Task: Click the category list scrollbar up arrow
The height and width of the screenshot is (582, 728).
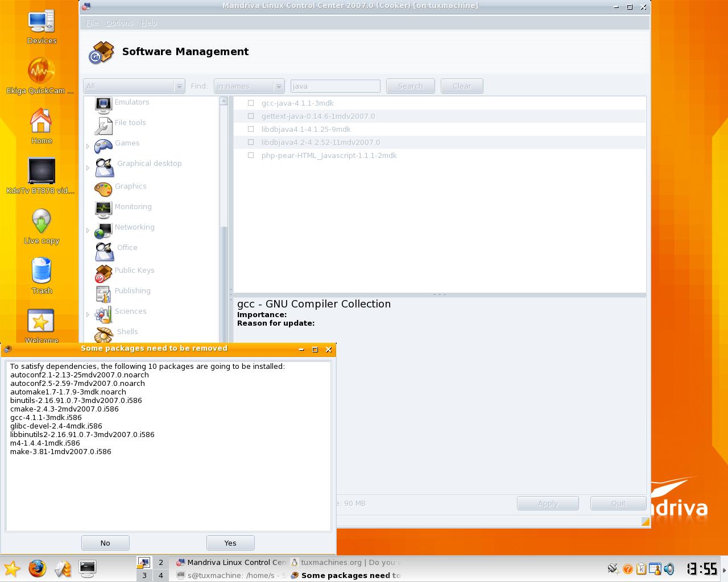Action: (224, 101)
